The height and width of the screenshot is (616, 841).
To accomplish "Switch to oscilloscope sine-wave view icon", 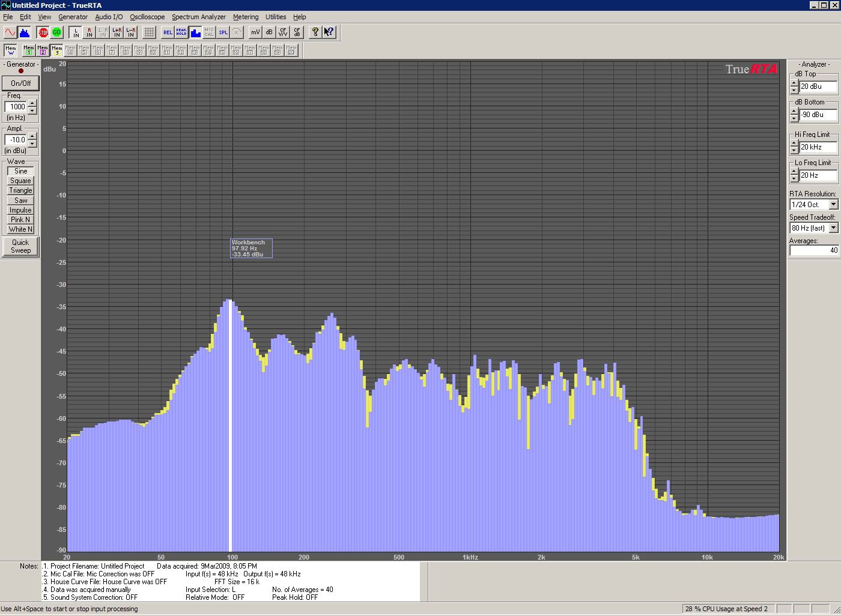I will point(10,32).
